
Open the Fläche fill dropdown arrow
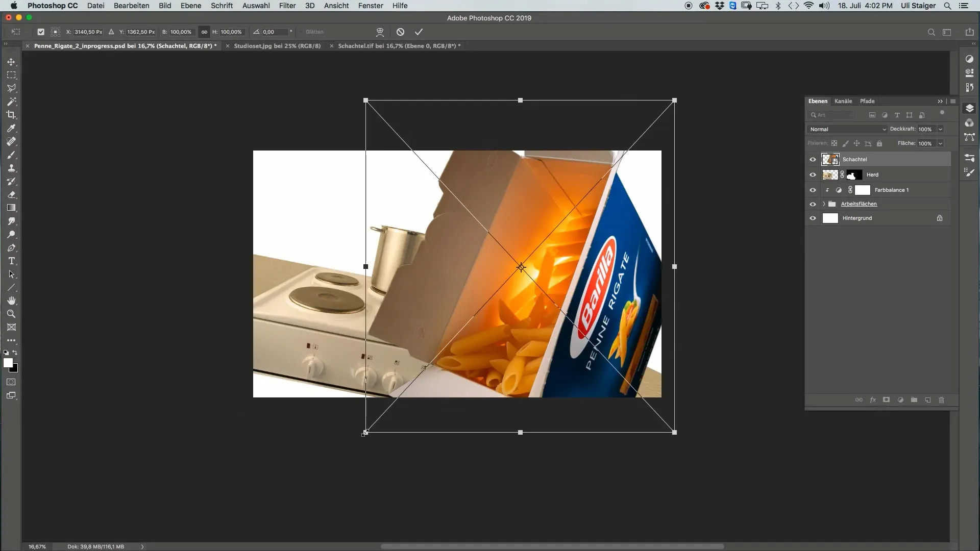(x=940, y=143)
